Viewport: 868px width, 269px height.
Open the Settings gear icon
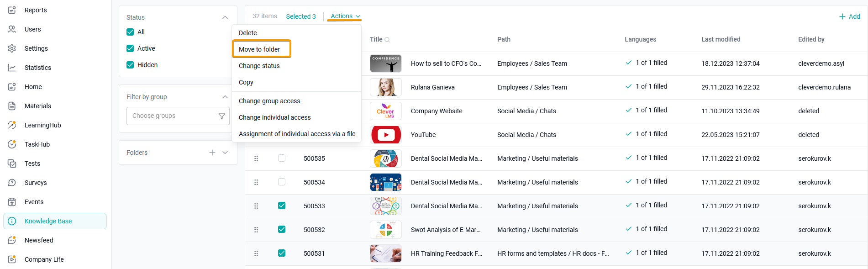[12, 48]
